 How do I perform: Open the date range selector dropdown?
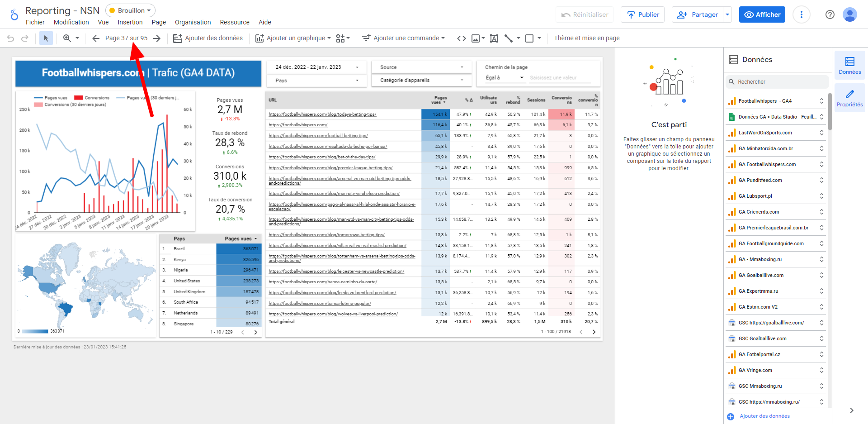coord(315,67)
